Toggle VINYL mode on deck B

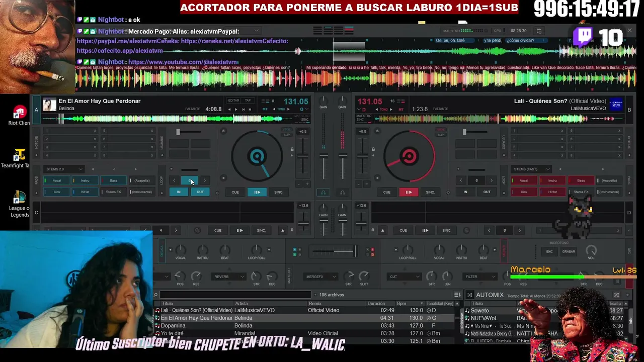pyautogui.click(x=441, y=130)
